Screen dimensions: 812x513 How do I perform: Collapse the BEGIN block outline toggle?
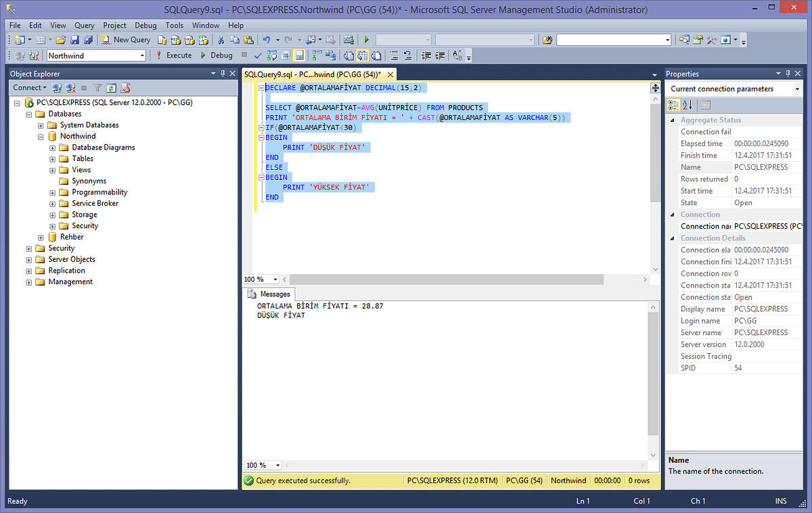coord(261,137)
